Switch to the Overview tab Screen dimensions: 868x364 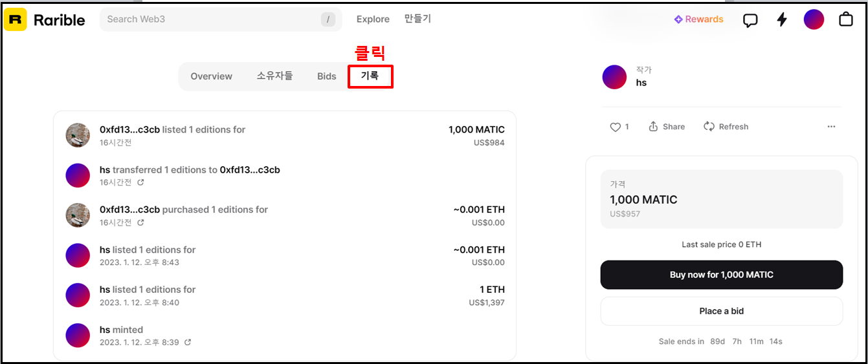pyautogui.click(x=211, y=76)
